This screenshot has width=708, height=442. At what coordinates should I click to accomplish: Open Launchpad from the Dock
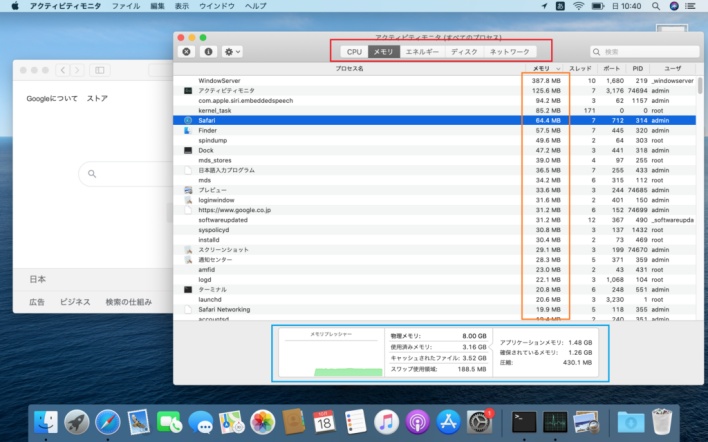77,422
